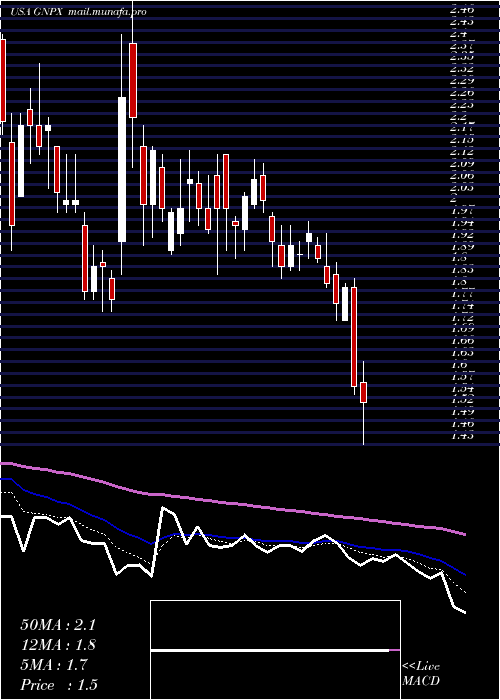Click the '<<Live MACD' label

click(421, 674)
